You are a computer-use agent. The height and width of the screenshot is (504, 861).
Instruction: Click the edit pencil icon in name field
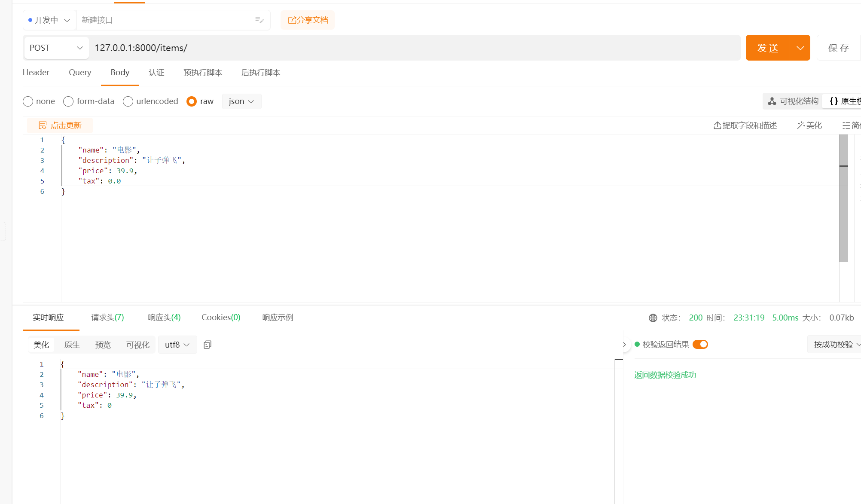click(259, 20)
